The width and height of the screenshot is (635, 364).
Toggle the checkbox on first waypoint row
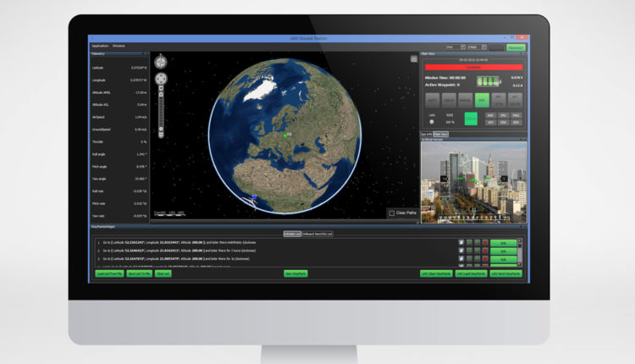coord(461,242)
